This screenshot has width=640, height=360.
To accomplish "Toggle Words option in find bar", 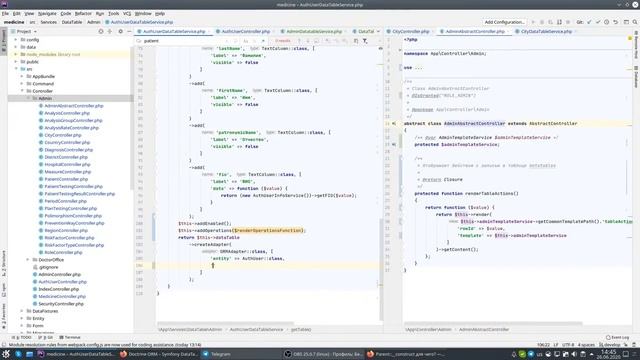I will [254, 41].
